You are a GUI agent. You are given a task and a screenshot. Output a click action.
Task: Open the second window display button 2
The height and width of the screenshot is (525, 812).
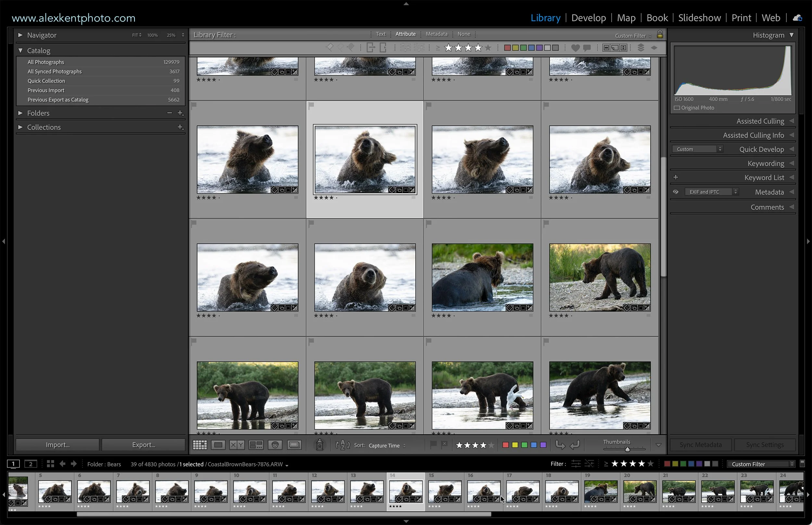click(31, 464)
